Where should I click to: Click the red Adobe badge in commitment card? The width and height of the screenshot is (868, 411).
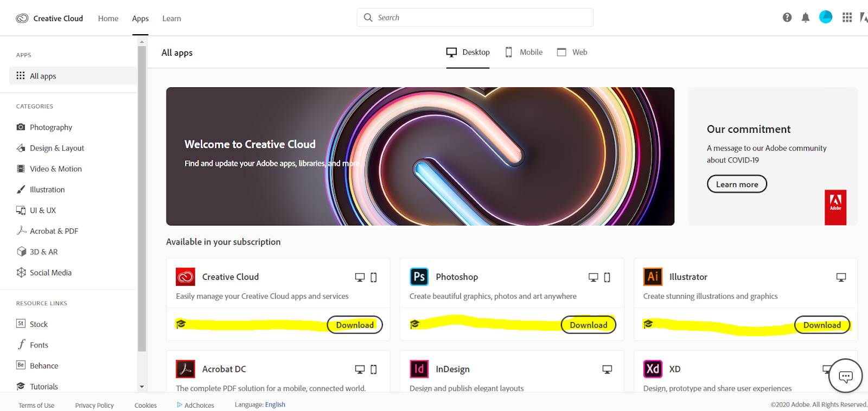(x=835, y=208)
